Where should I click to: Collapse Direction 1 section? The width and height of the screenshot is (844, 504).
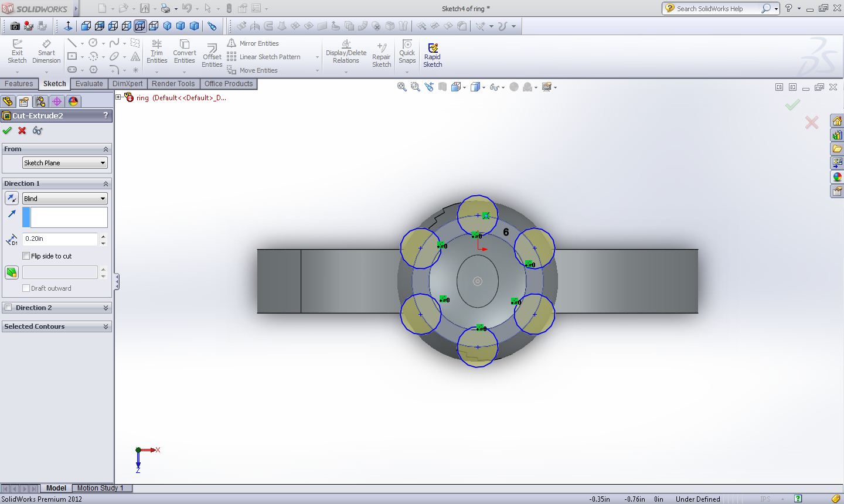coord(106,184)
